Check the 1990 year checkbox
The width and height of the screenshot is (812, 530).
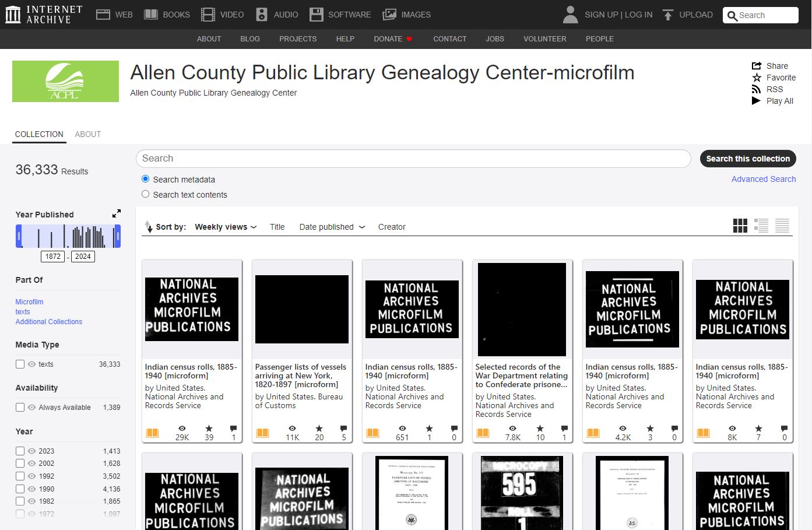(20, 489)
